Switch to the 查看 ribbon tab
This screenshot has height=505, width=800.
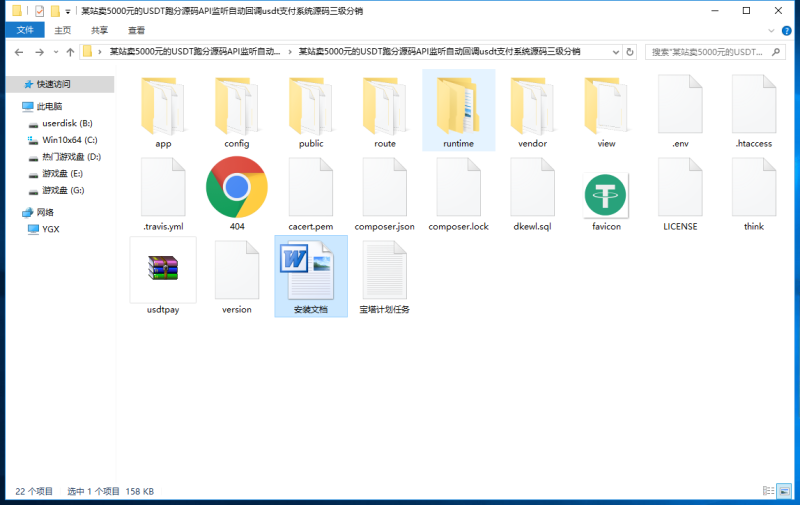click(136, 30)
